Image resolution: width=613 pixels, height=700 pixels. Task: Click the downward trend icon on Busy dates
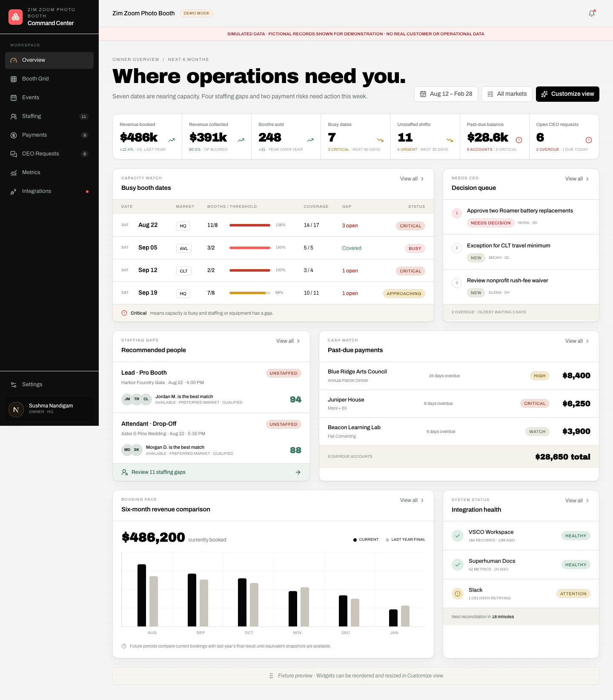[380, 140]
